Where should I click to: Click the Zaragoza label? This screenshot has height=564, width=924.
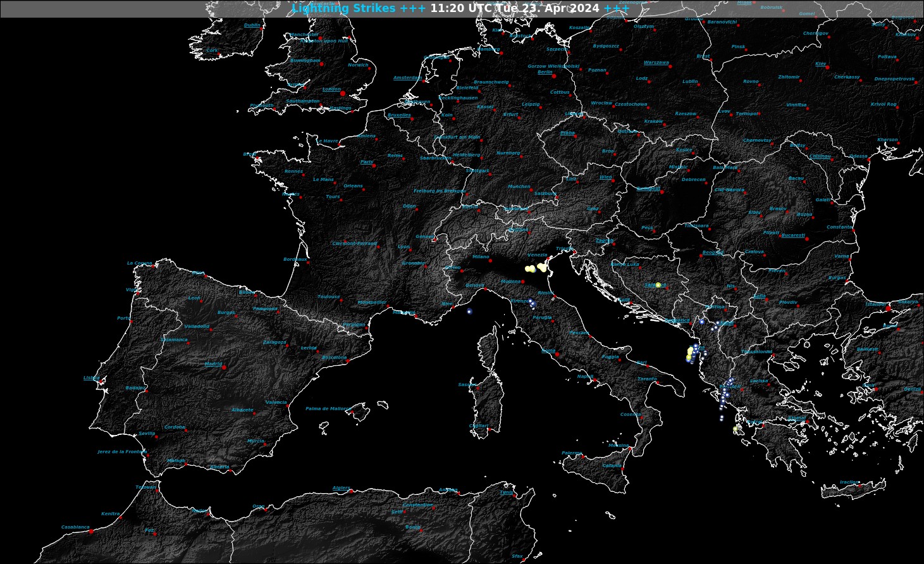(274, 342)
